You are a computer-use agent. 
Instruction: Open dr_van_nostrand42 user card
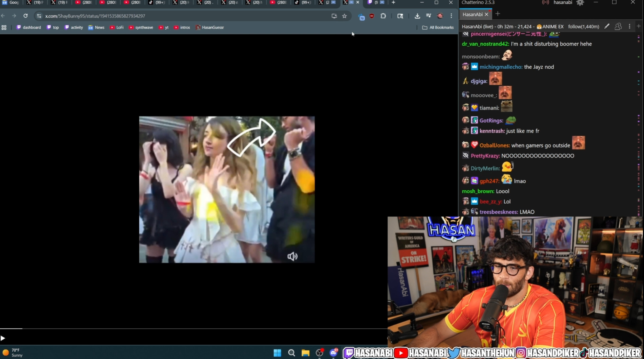pos(485,44)
